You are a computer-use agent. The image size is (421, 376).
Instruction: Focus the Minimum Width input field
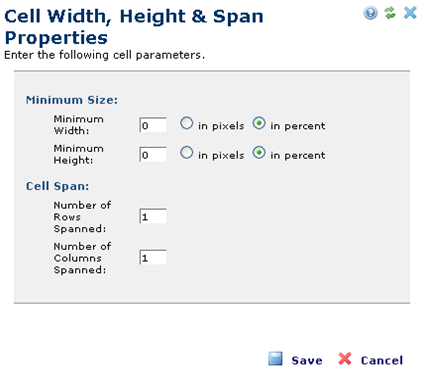(153, 125)
